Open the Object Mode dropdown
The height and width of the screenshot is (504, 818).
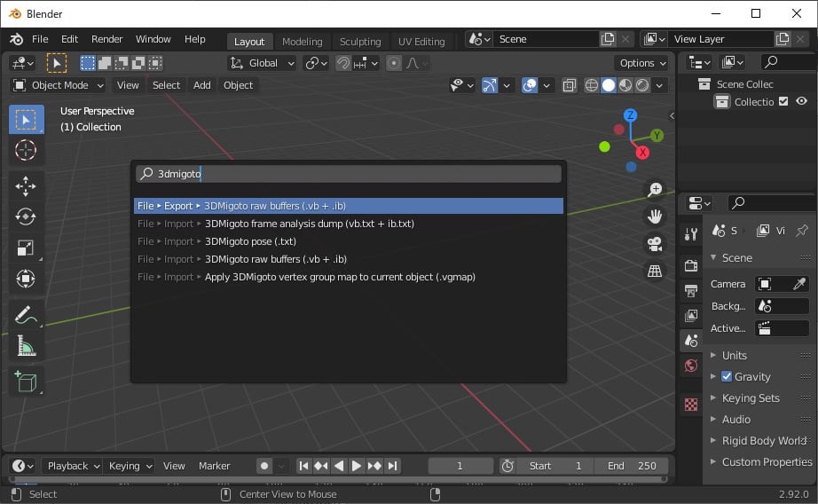point(58,85)
